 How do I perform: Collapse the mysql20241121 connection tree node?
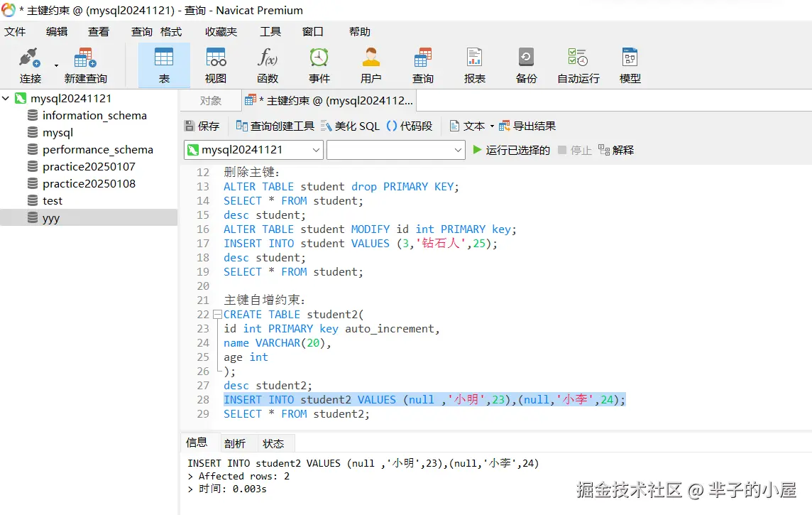(6, 98)
